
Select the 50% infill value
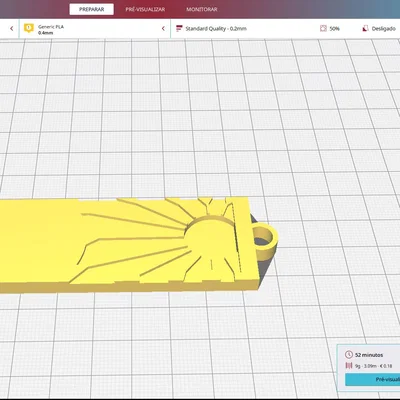pos(334,29)
